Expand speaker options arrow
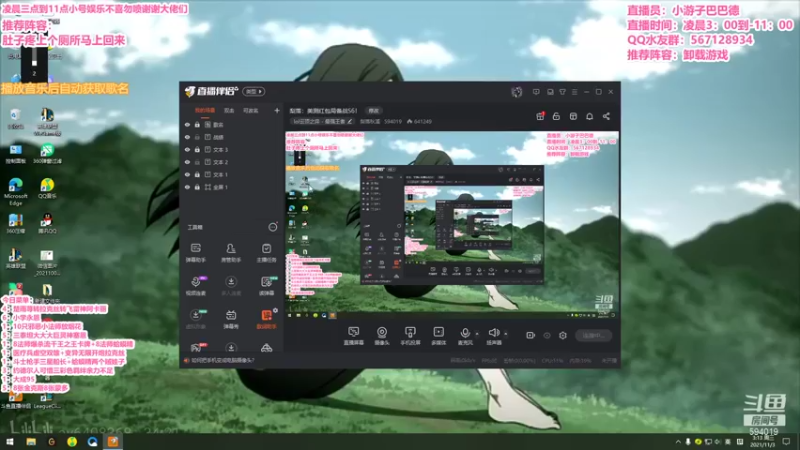The image size is (800, 450). [x=506, y=334]
